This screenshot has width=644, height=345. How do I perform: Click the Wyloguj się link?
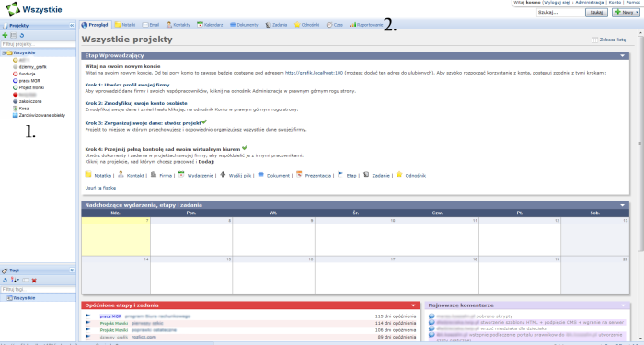click(x=557, y=2)
